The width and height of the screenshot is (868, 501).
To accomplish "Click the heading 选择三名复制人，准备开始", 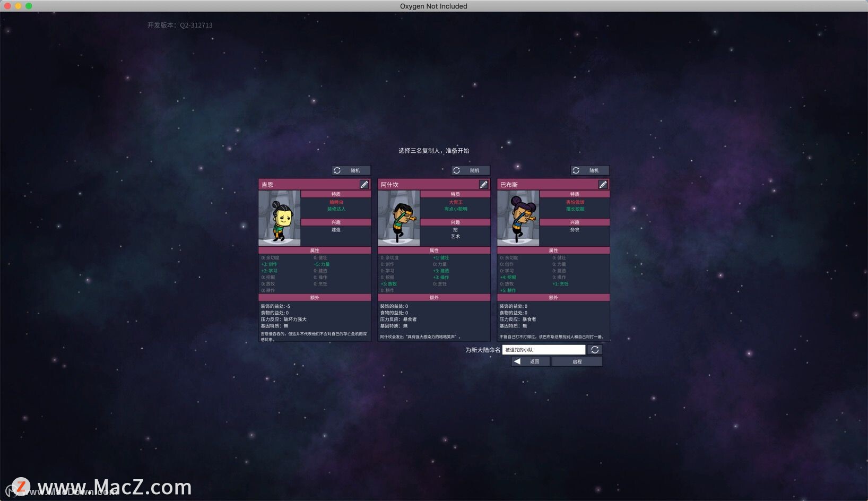I will [x=434, y=151].
